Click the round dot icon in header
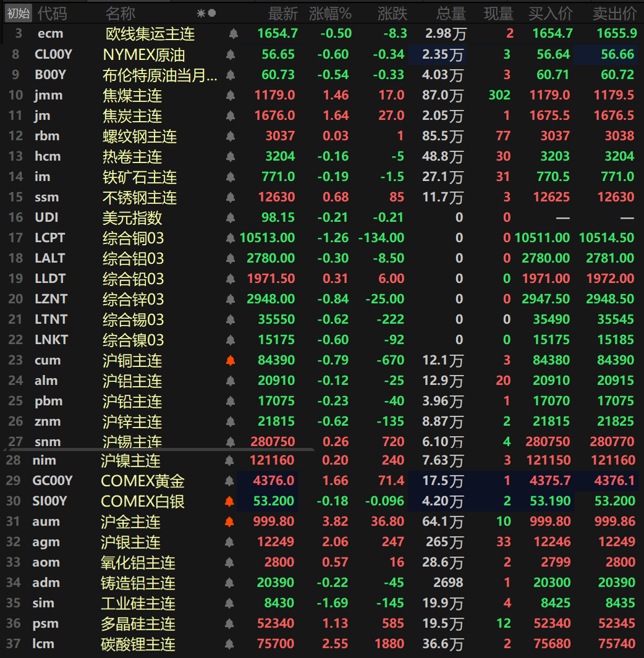This screenshot has height=658, width=644. point(212,13)
